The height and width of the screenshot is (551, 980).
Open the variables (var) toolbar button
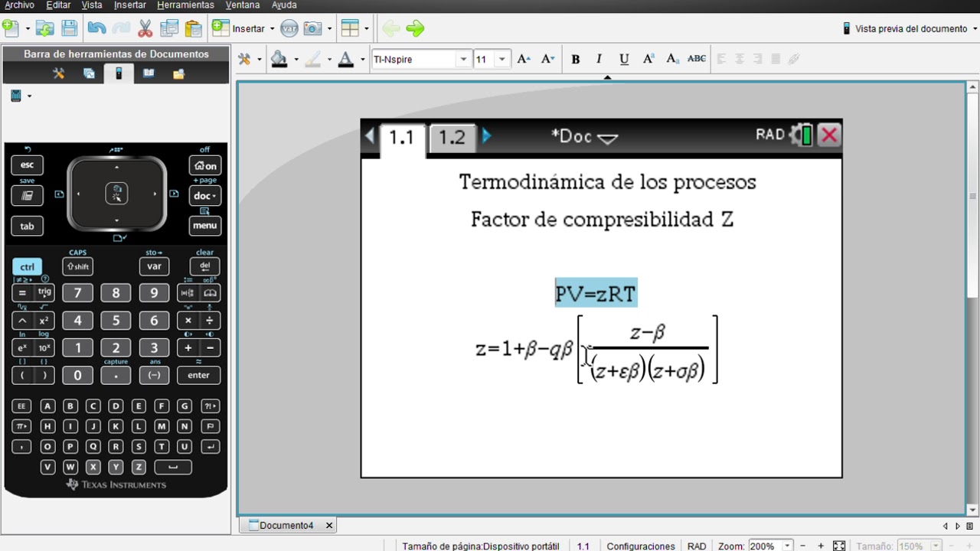tap(289, 29)
